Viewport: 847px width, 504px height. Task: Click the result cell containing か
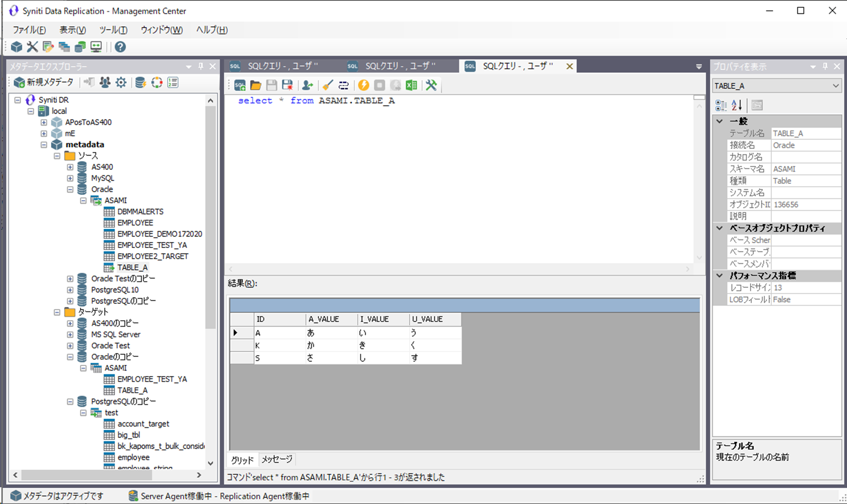click(332, 346)
